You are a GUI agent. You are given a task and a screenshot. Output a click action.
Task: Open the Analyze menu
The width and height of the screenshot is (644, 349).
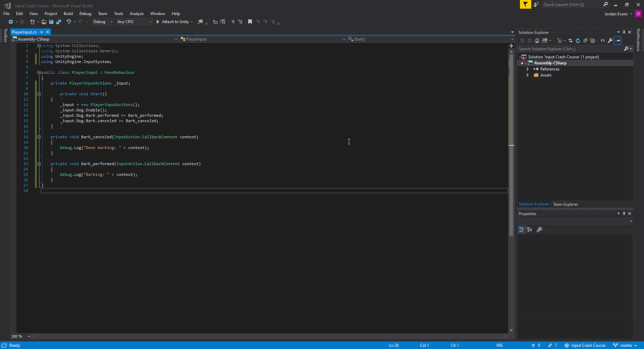click(x=137, y=14)
